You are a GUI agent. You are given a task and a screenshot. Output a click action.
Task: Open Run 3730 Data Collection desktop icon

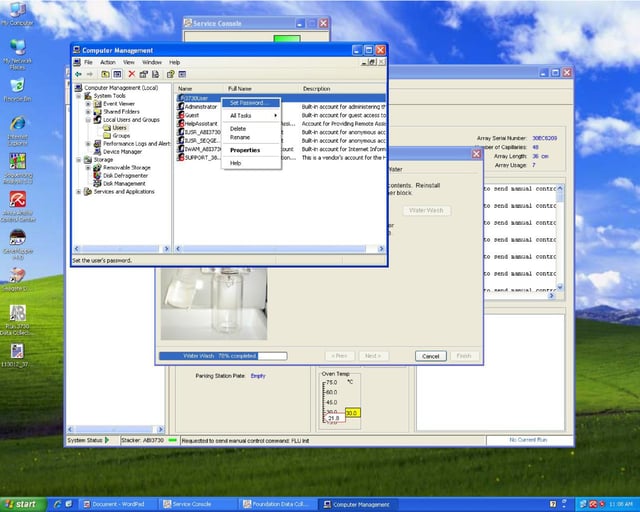click(17, 320)
